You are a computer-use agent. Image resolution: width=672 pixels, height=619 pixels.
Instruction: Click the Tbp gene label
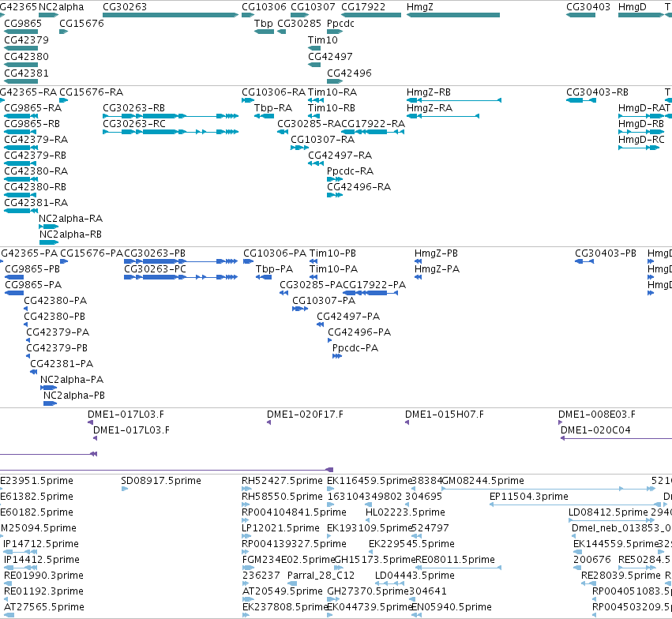[263, 24]
